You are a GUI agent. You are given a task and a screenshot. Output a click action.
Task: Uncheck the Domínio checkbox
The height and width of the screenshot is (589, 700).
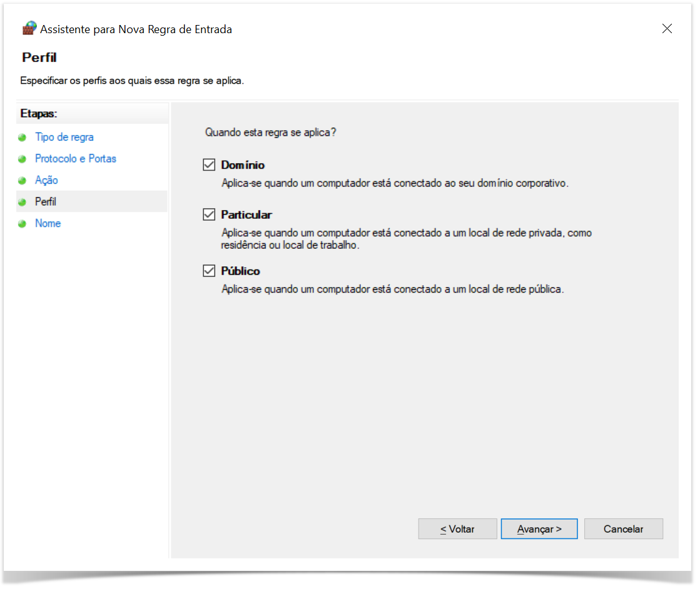tap(209, 165)
